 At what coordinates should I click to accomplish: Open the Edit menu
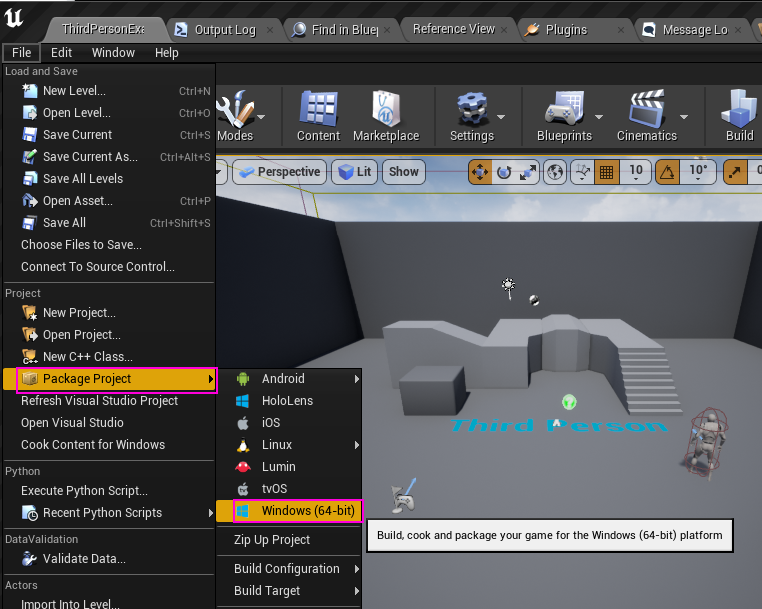(61, 52)
